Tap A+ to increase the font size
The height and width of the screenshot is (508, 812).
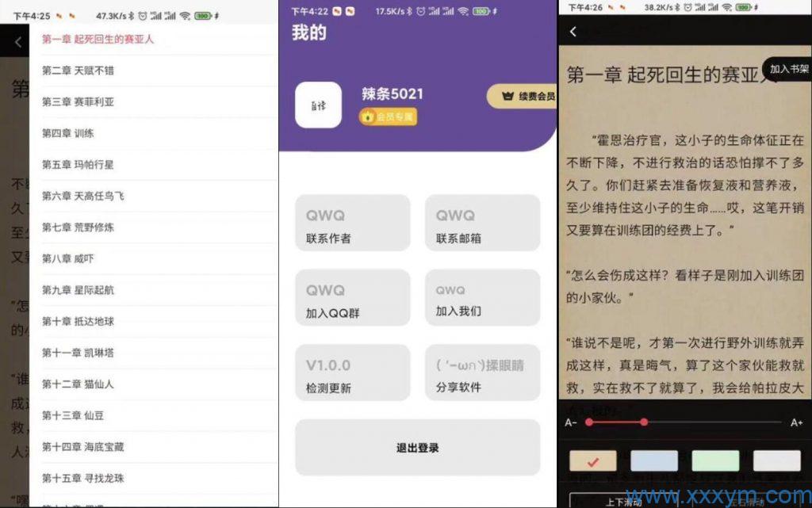(x=798, y=422)
